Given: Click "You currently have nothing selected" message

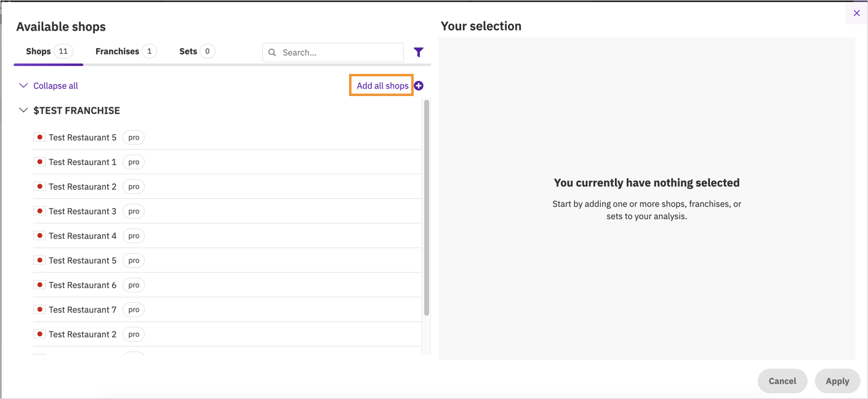Looking at the screenshot, I should [x=646, y=182].
